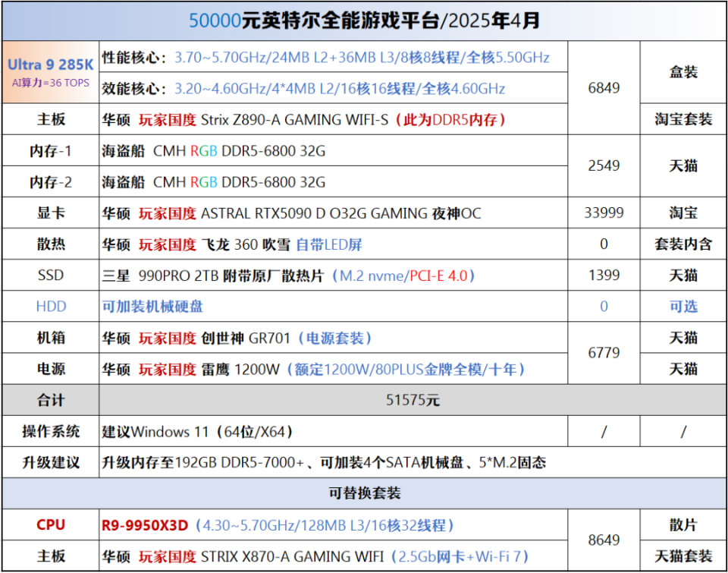728x573 pixels.
Task: Click the red CPU label
Action: (x=51, y=524)
